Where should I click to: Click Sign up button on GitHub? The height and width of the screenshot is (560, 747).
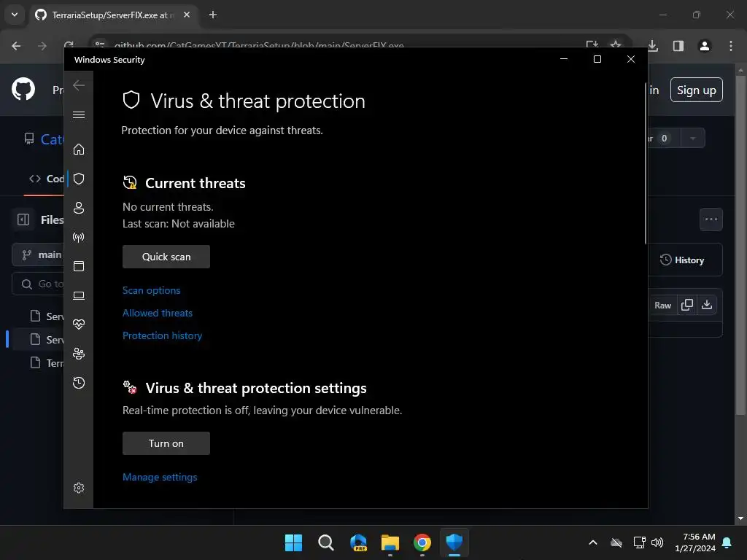coord(697,90)
